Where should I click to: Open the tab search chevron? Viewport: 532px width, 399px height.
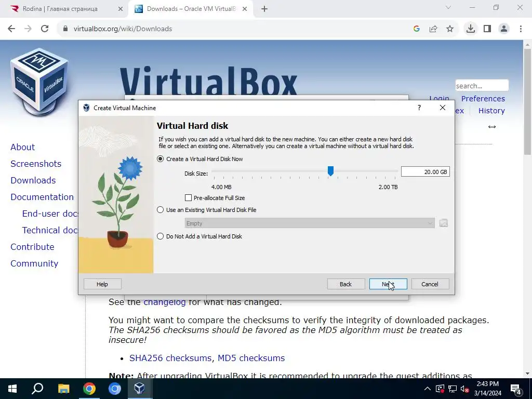click(x=448, y=7)
